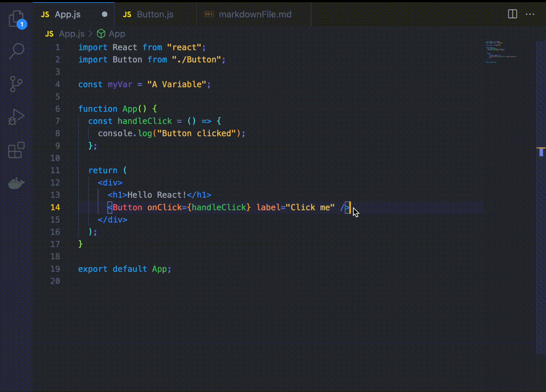
Task: Open the Explorer view in activity bar
Action: click(x=16, y=19)
